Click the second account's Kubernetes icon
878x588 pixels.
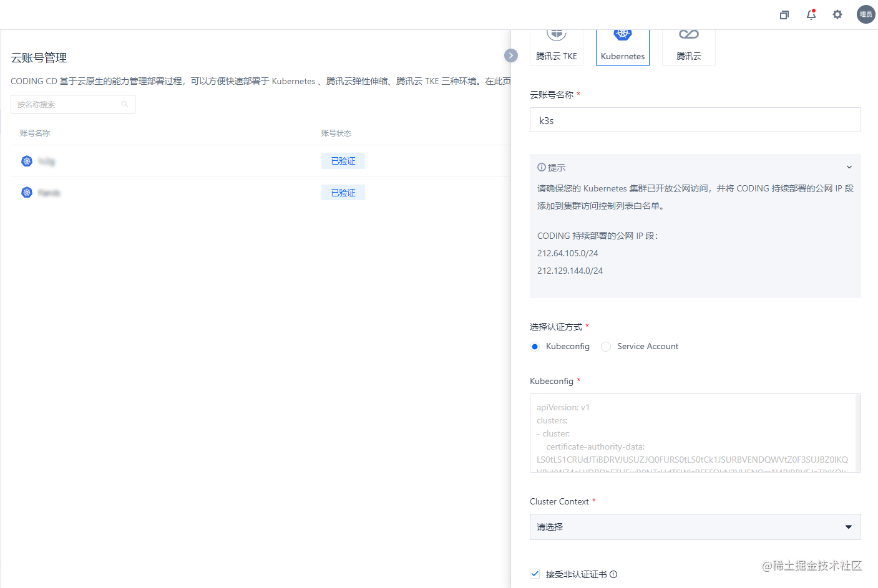(x=27, y=192)
